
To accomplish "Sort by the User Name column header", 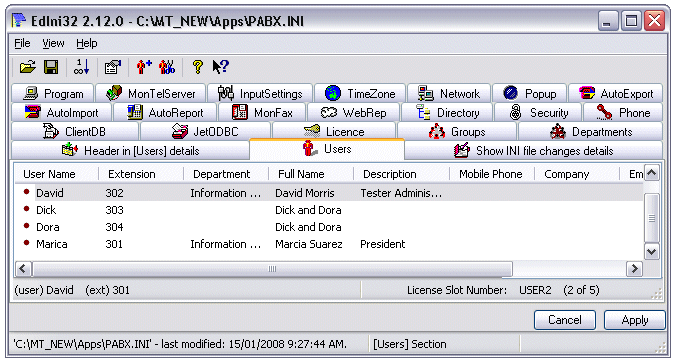I will (x=57, y=174).
